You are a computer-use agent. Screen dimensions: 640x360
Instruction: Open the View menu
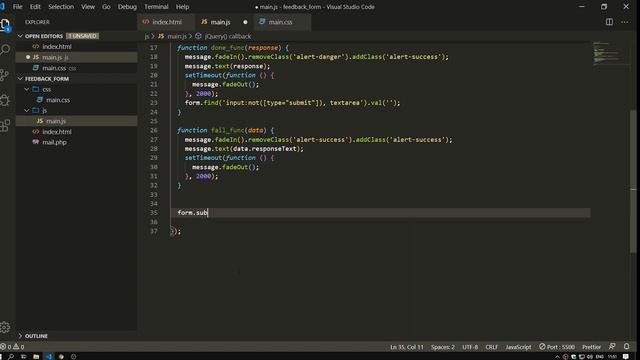click(88, 7)
